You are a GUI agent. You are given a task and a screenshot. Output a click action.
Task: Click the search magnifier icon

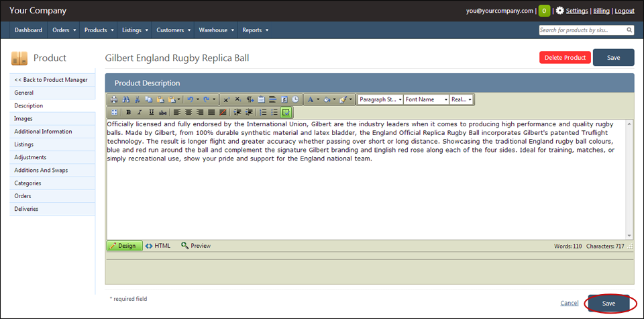[630, 30]
